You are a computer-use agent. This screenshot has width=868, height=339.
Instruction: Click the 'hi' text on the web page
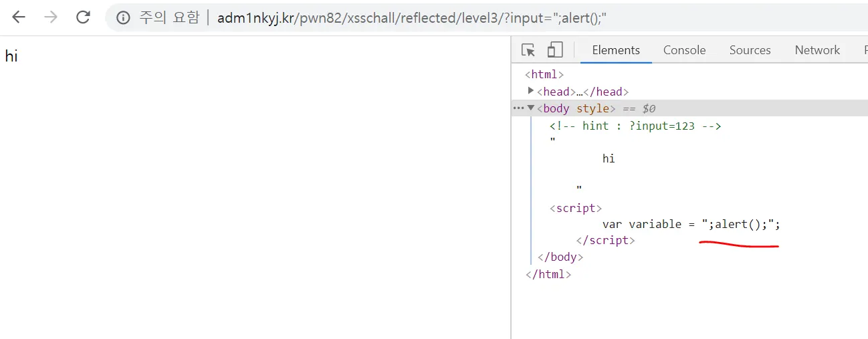pyautogui.click(x=11, y=56)
